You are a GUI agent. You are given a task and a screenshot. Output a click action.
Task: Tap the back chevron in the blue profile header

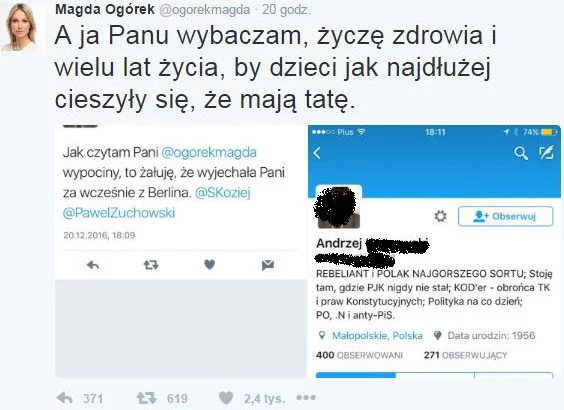point(317,153)
